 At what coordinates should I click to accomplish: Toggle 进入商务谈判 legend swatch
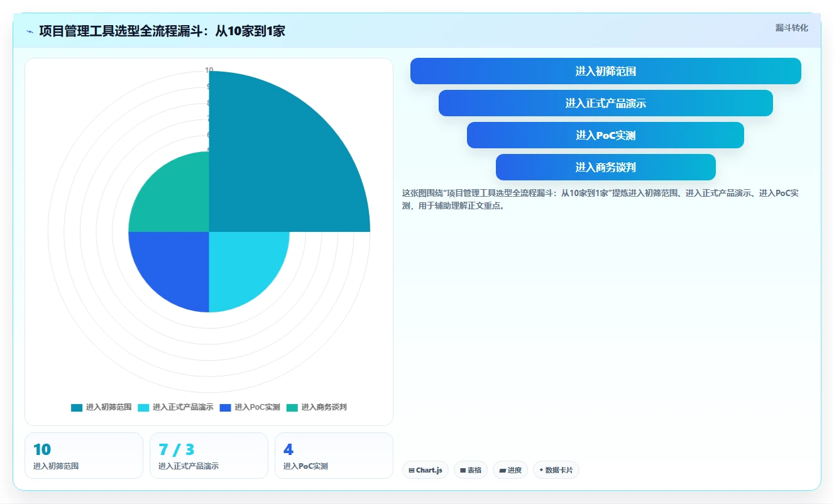click(x=292, y=407)
